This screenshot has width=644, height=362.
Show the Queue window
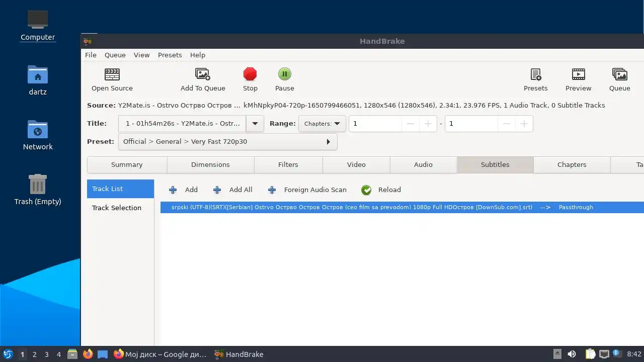click(x=619, y=74)
